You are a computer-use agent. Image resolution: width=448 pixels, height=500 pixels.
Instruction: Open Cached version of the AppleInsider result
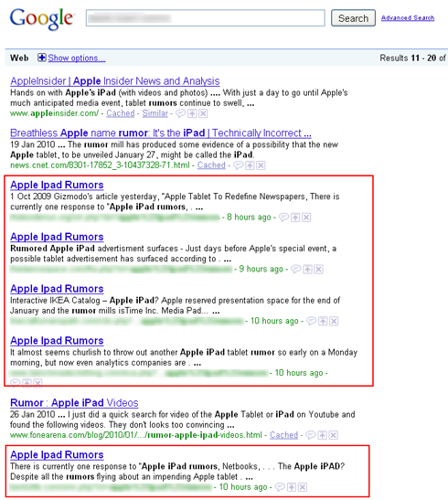click(x=121, y=113)
